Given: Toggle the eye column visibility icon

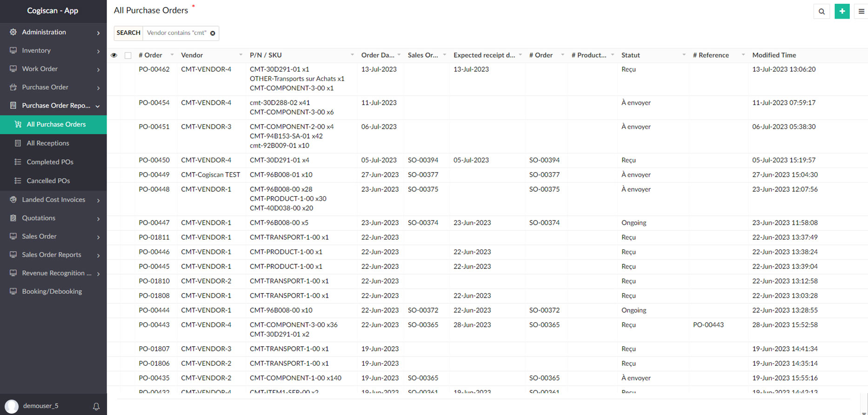Looking at the screenshot, I should [114, 55].
